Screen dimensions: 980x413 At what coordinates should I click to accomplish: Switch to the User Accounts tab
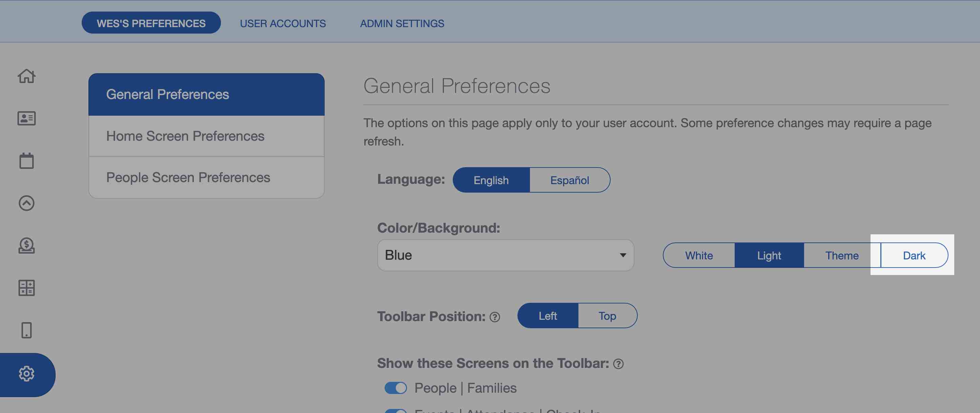(x=283, y=23)
